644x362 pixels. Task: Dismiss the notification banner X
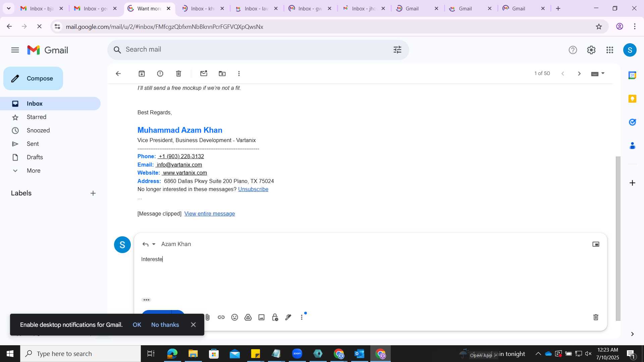coord(193,325)
